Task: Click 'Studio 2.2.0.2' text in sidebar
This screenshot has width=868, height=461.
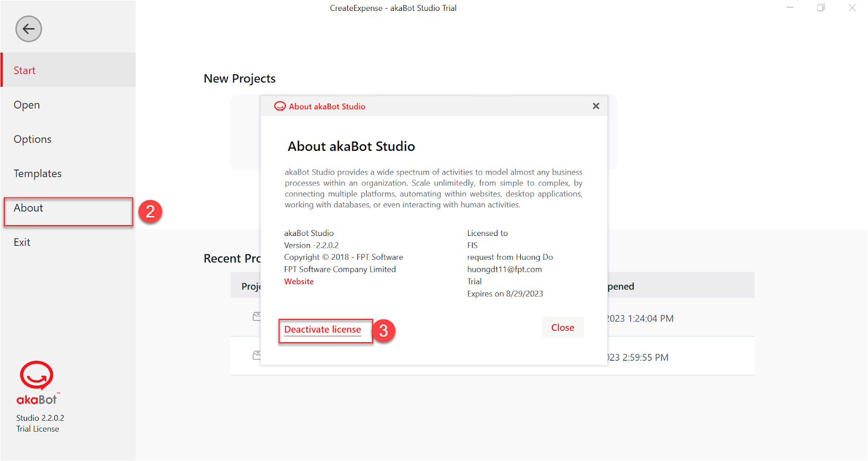Action: pyautogui.click(x=40, y=418)
